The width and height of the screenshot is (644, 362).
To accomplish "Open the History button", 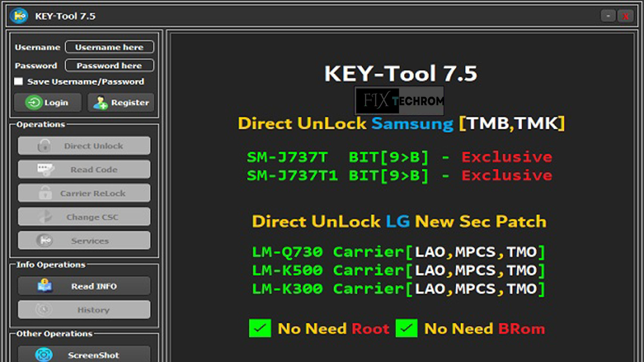I will pyautogui.click(x=84, y=310).
